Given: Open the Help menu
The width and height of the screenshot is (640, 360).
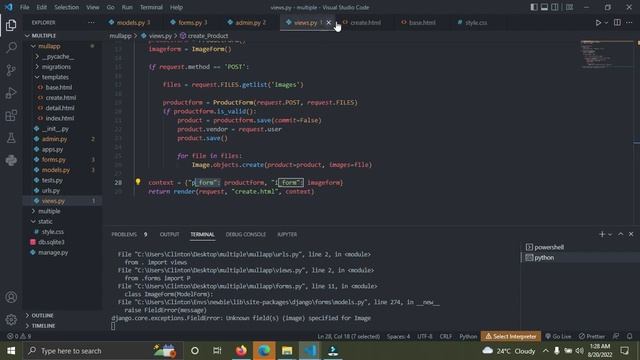Looking at the screenshot, I should [x=176, y=7].
